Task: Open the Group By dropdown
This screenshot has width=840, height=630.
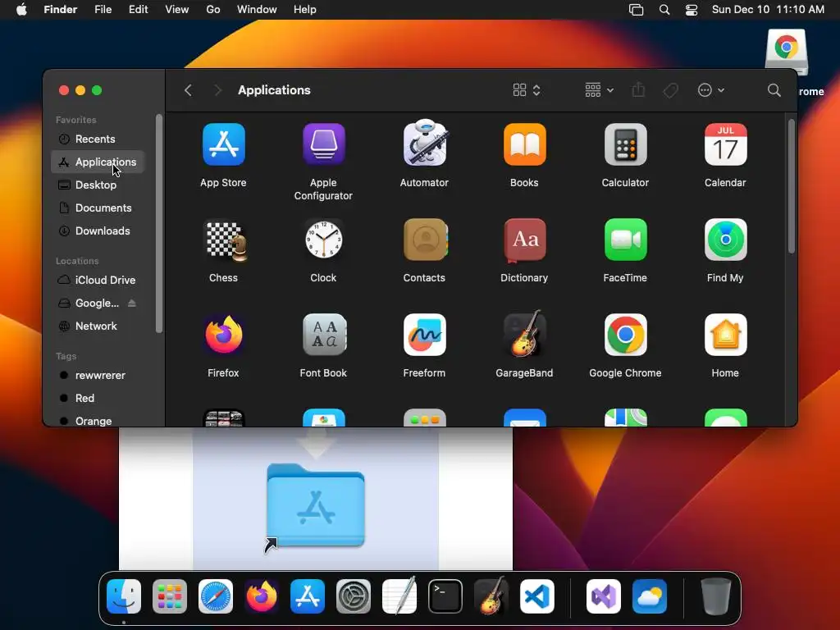Action: [x=599, y=90]
